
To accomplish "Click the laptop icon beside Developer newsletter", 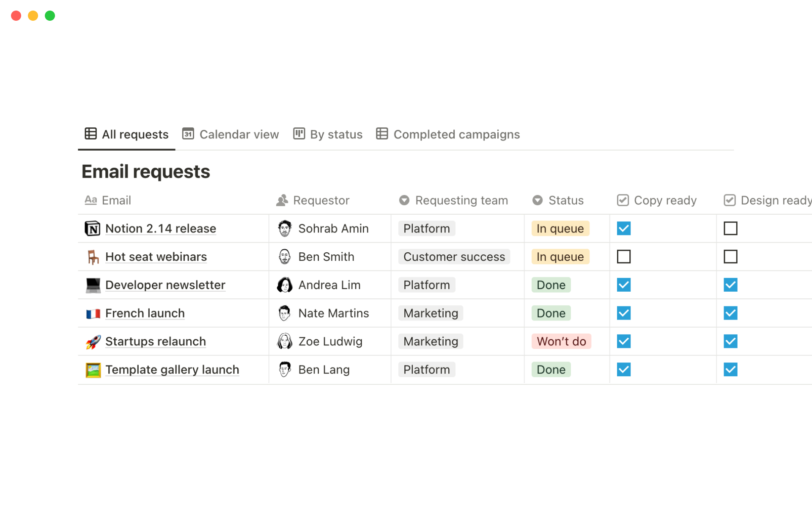I will [93, 285].
